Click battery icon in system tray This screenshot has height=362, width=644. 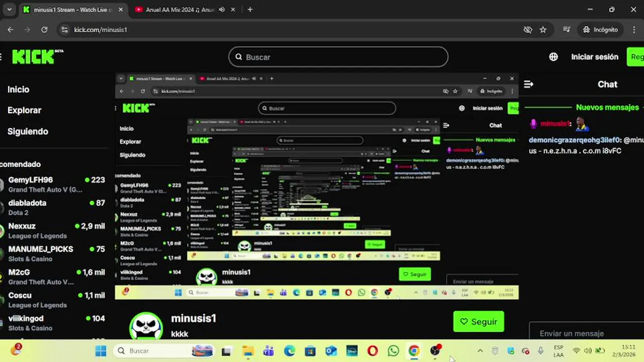(600, 351)
